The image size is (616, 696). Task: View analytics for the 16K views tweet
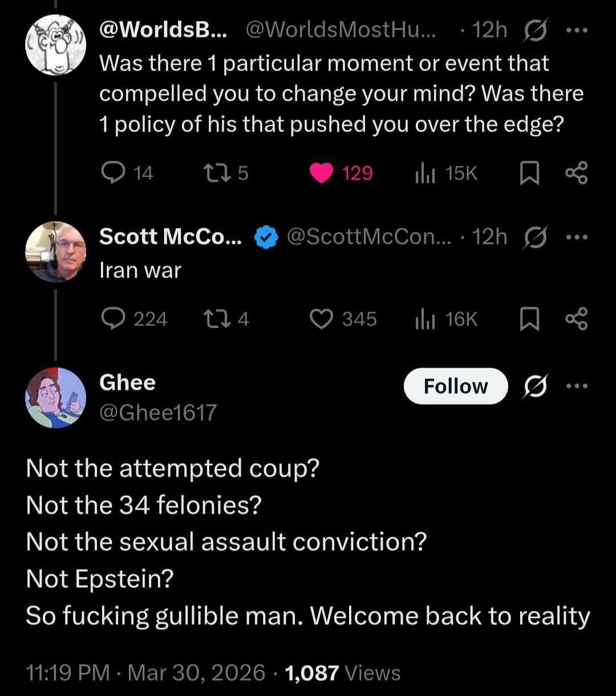[424, 319]
